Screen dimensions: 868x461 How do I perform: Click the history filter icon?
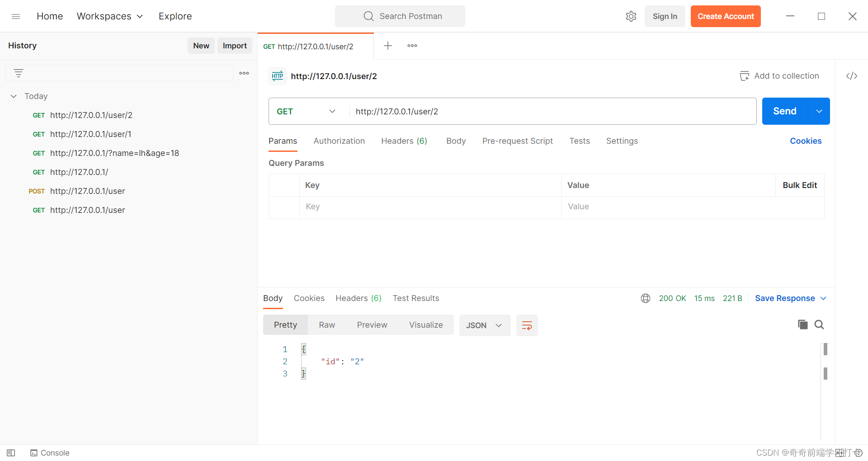pyautogui.click(x=19, y=73)
